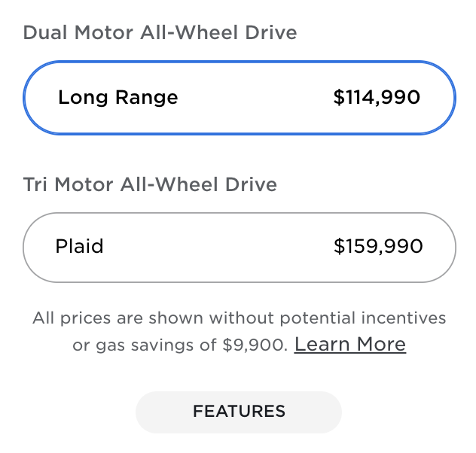Click the $9,900 gas savings amount
Viewport: 476px width, 453px height.
(x=255, y=345)
